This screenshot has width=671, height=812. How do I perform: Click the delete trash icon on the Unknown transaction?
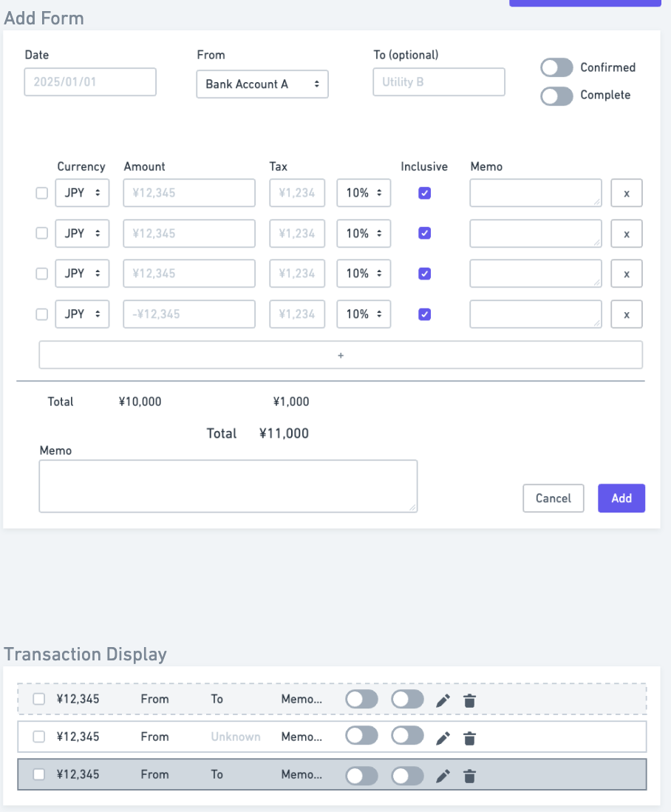point(469,737)
